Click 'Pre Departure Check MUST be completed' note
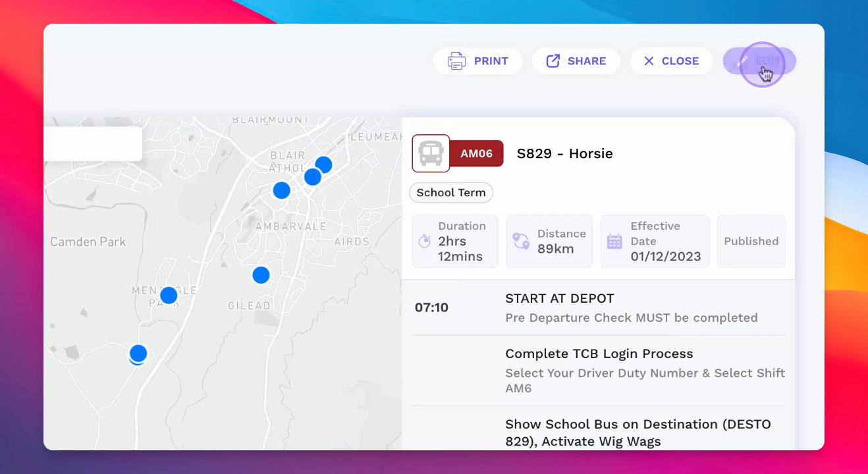Image resolution: width=868 pixels, height=474 pixels. [632, 318]
